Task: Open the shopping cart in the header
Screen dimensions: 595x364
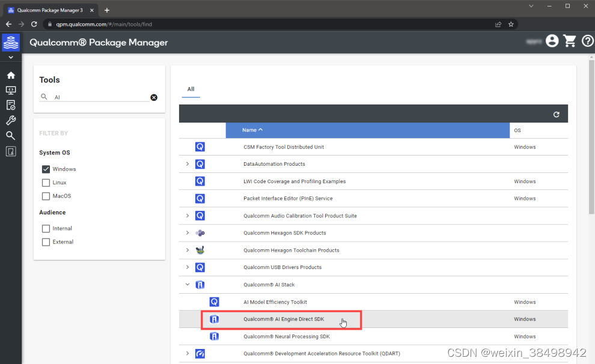Action: pyautogui.click(x=569, y=41)
